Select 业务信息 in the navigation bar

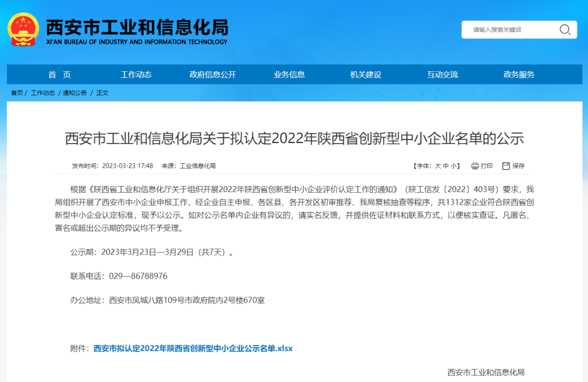[289, 75]
